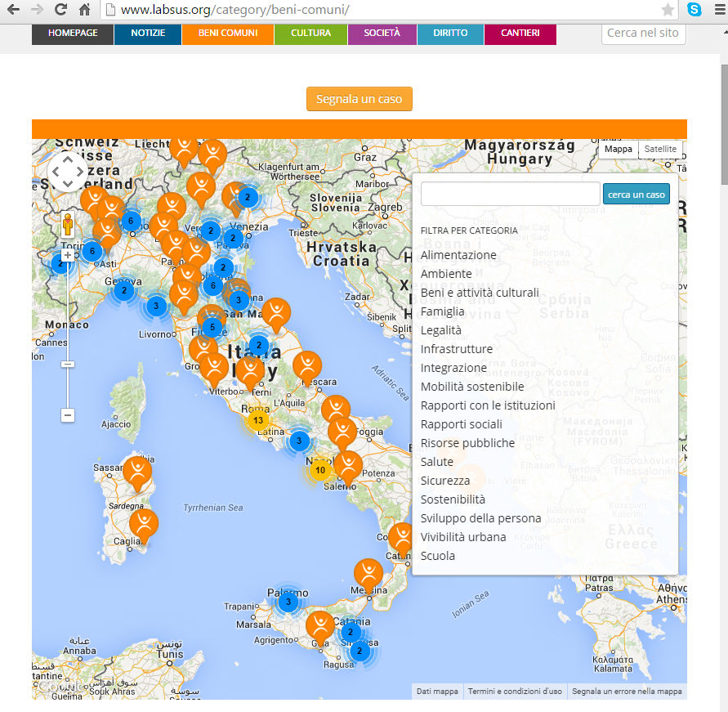728x712 pixels.
Task: Filter cases by Sostenibilità
Action: [453, 499]
